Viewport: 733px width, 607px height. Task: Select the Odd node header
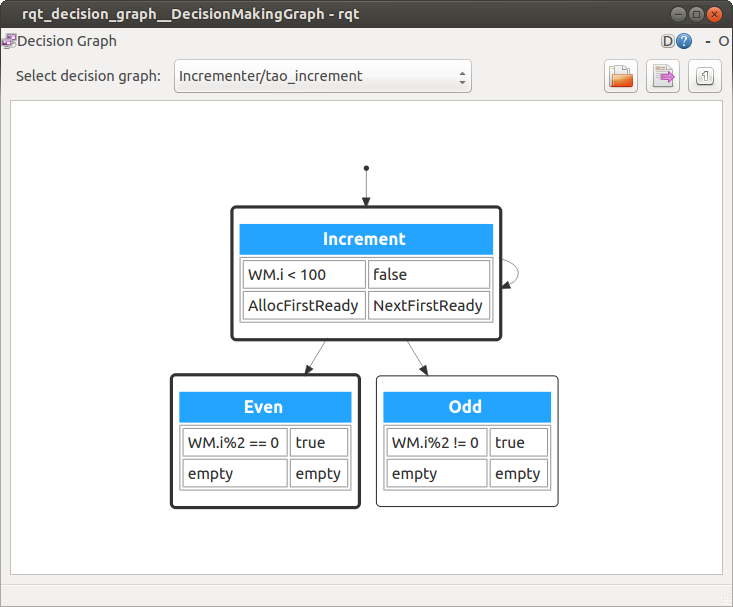point(466,407)
